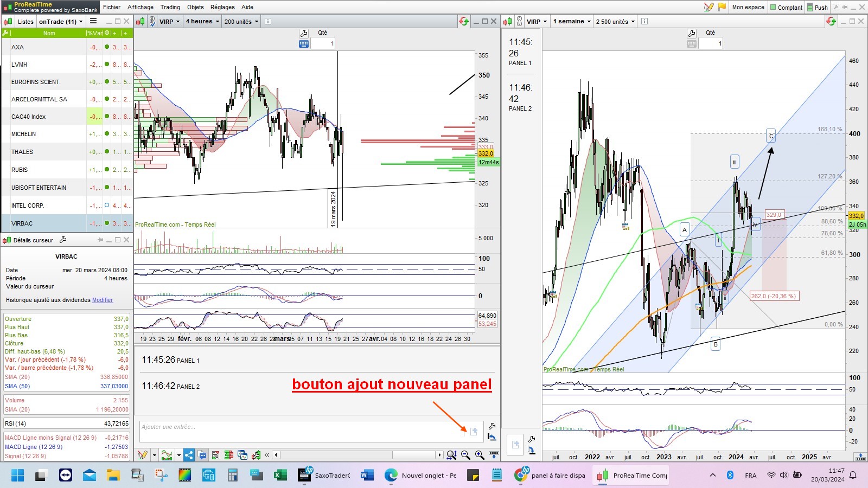Open the 2 500 unités dropdown
The image size is (868, 488).
coord(616,22)
